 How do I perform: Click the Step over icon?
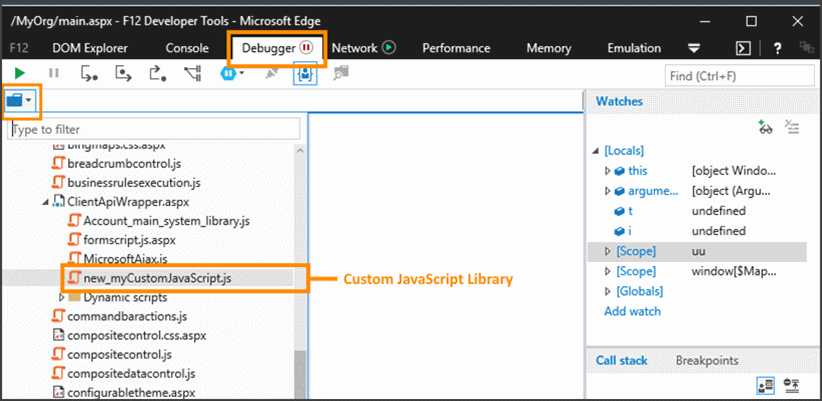[124, 73]
